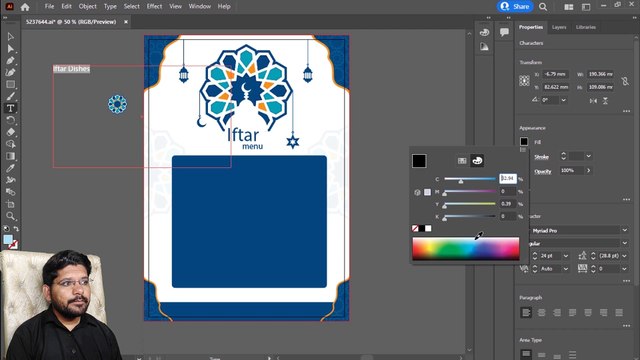Screen dimensions: 640x360
Task: Switch to Color Mixer view in popup
Action: click(x=477, y=161)
